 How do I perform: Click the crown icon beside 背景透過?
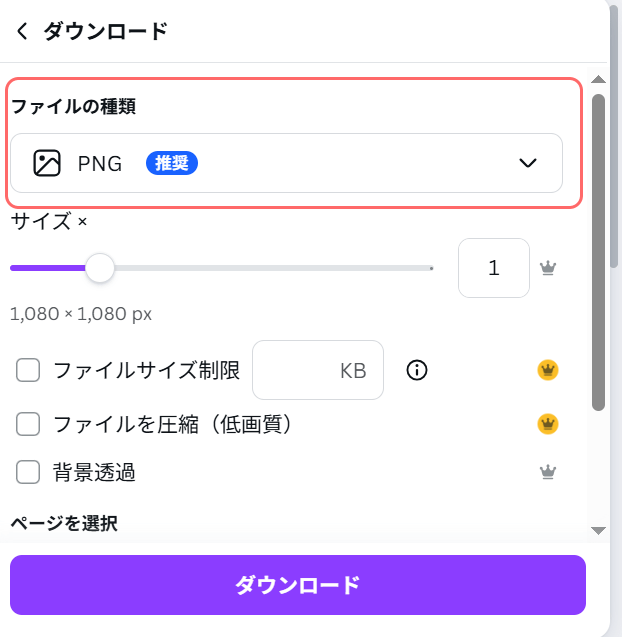point(547,472)
